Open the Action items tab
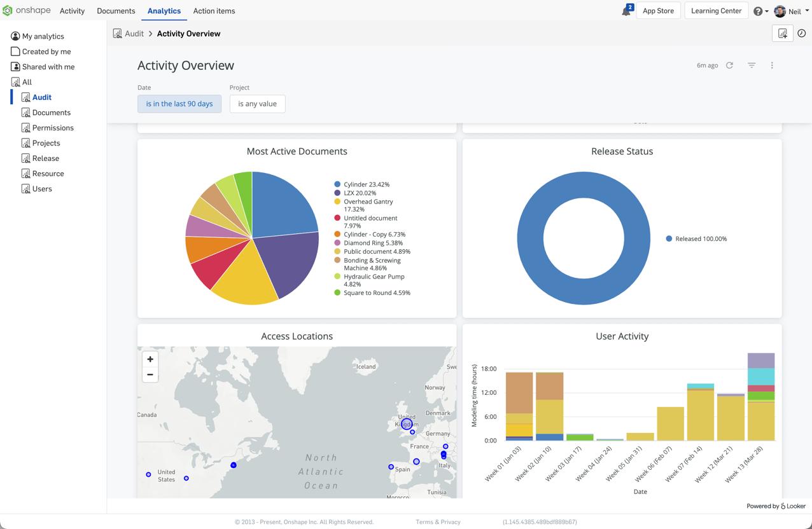The image size is (812, 529). click(x=214, y=11)
